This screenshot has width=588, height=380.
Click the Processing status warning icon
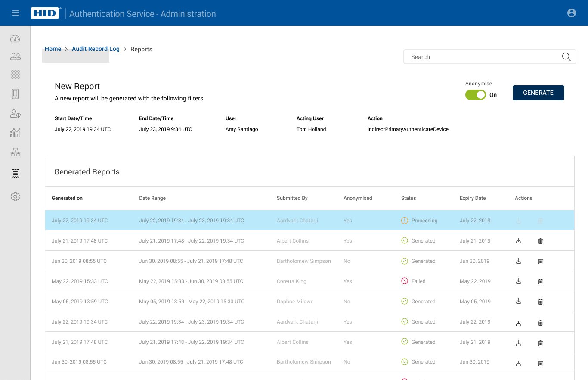(405, 221)
